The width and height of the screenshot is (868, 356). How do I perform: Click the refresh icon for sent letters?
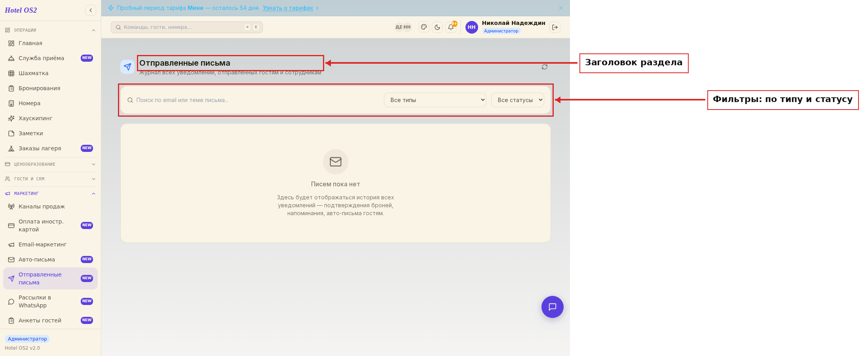(x=545, y=67)
